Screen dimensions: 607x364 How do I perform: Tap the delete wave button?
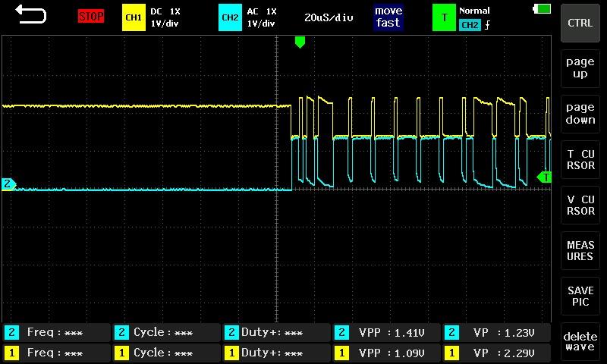580,341
